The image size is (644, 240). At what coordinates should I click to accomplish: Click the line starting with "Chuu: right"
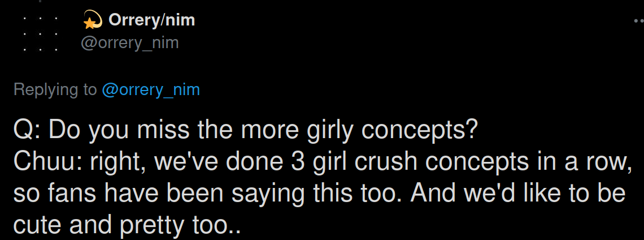322,162
